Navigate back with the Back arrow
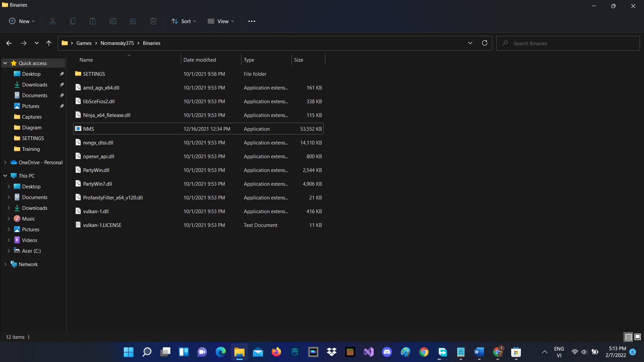Screen dimensions: 644x362 pos(9,43)
